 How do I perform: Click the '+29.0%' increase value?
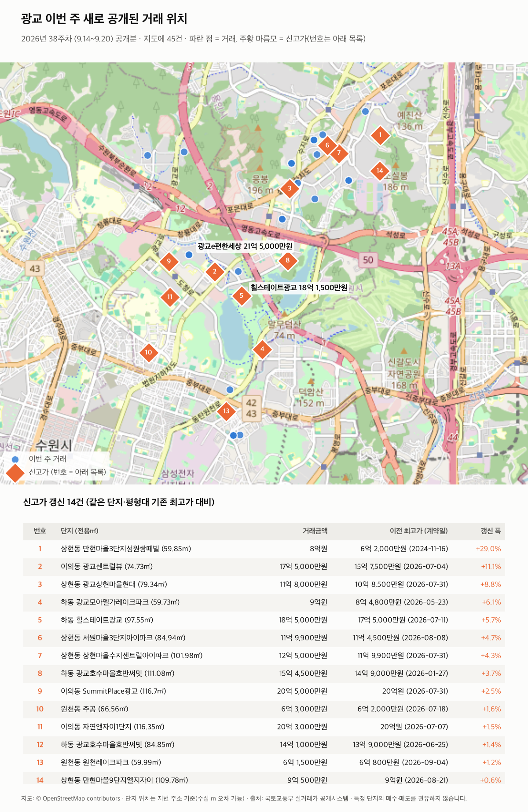(488, 549)
